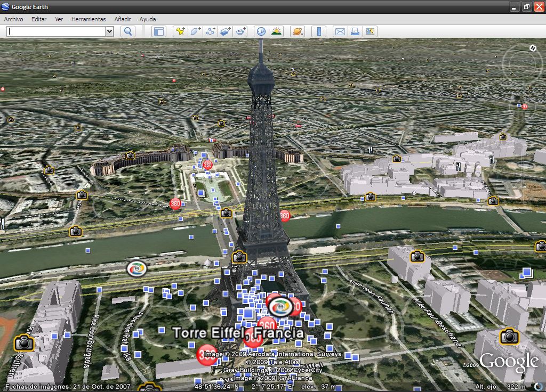Click swirl icon at the tower base

280,306
